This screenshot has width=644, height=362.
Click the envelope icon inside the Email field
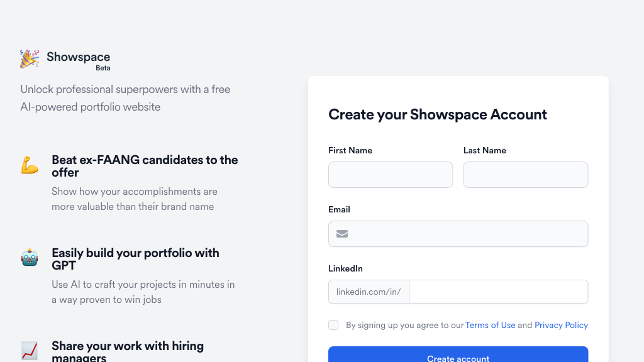click(341, 233)
